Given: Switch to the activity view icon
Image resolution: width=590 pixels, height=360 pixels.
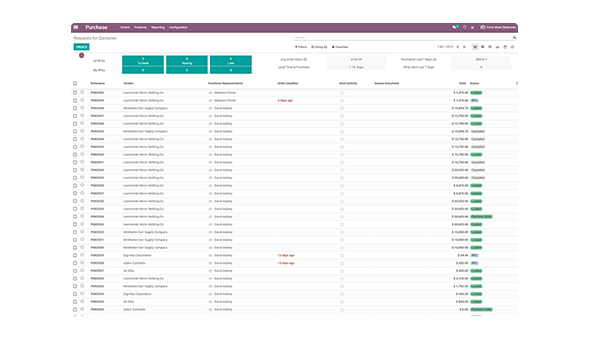Looking at the screenshot, I should (512, 47).
